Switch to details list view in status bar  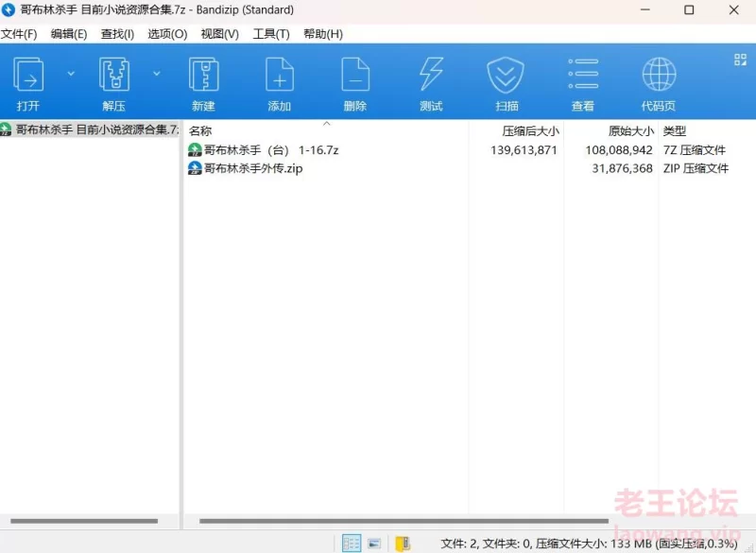(351, 544)
